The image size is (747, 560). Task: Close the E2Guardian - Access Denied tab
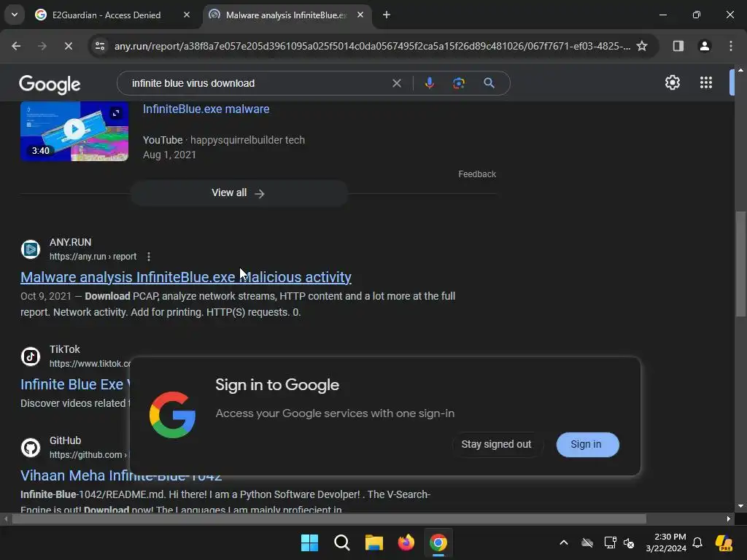pos(187,15)
